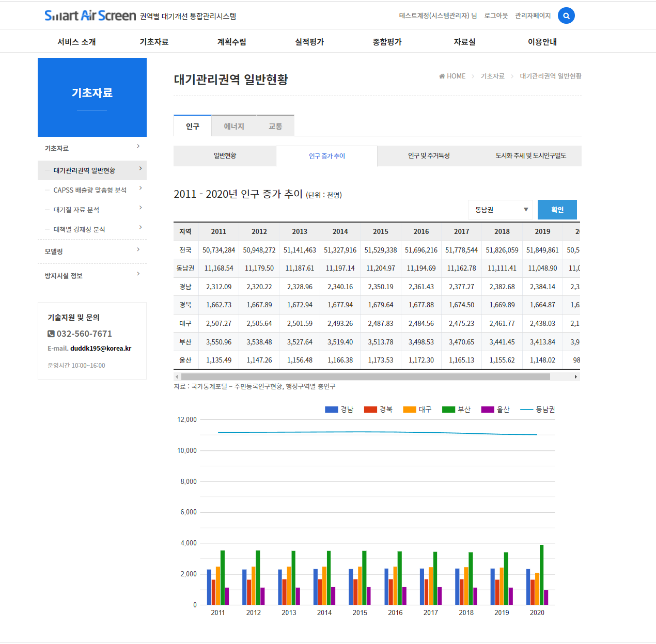The height and width of the screenshot is (644, 656).
Task: Open the 관리자페이지 link
Action: [x=533, y=16]
